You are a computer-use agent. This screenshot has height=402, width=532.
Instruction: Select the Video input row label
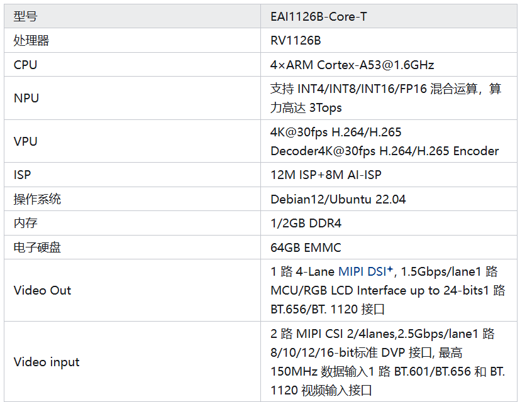point(46,362)
